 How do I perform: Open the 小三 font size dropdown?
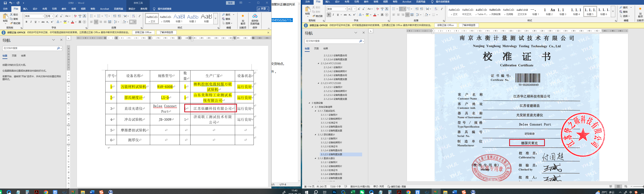coord(355,9)
